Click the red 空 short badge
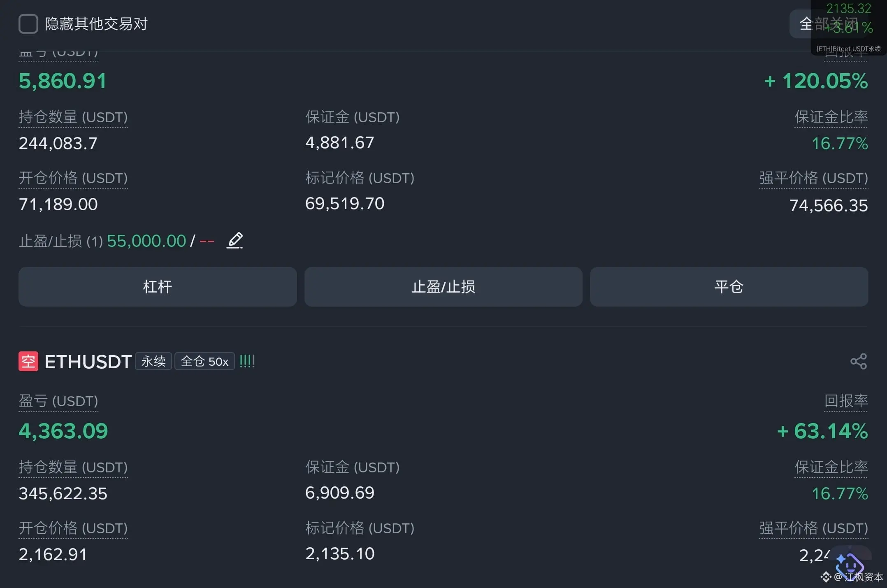 coord(28,361)
